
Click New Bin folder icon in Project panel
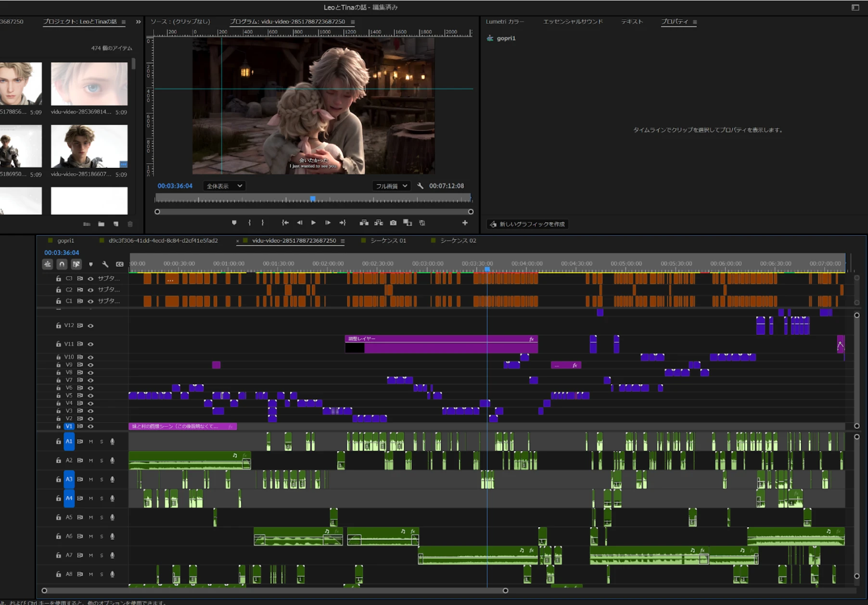click(101, 224)
